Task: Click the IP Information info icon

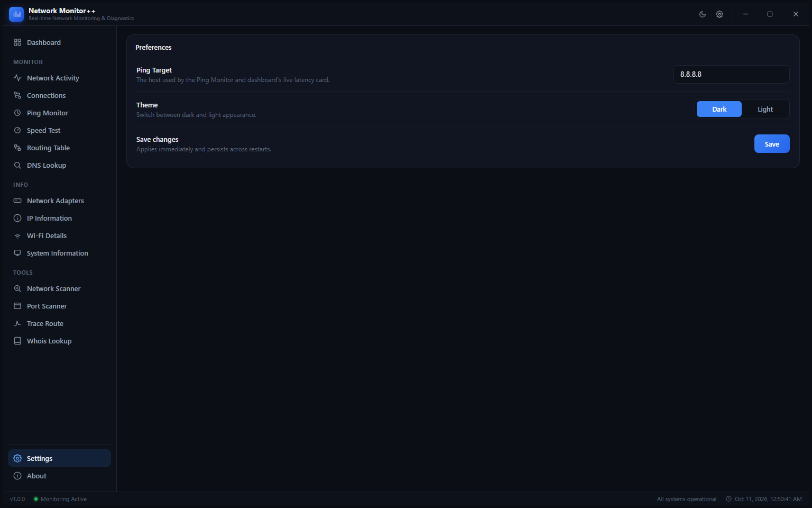Action: click(x=17, y=218)
